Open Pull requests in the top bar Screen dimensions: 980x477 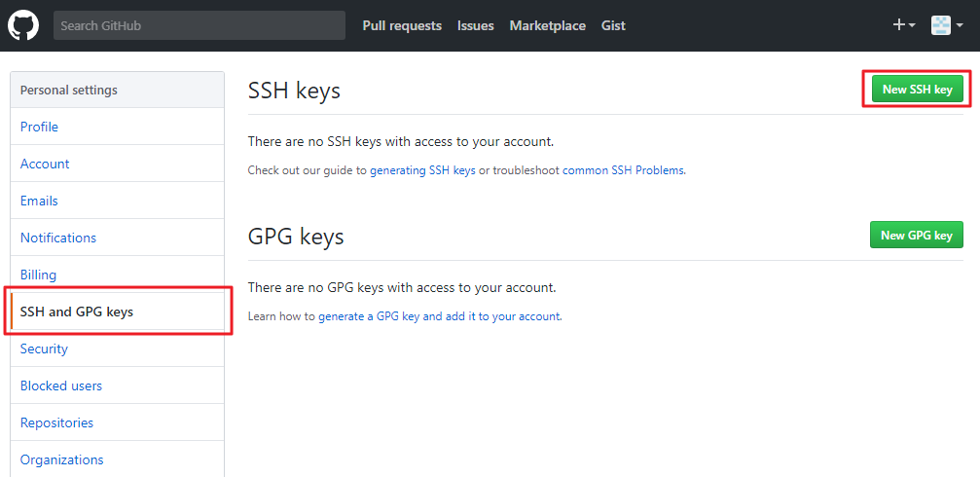402,25
